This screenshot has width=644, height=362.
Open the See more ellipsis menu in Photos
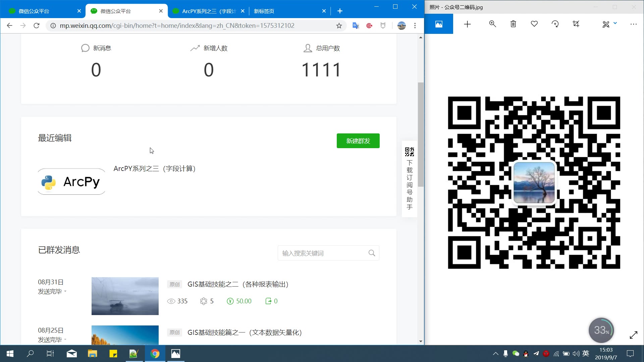point(633,24)
